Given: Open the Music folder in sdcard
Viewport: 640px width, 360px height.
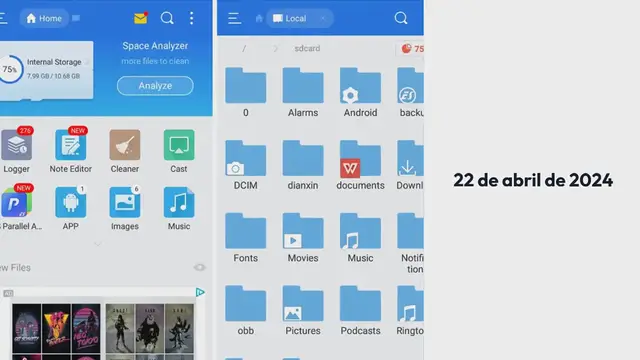Looking at the screenshot, I should tap(360, 231).
